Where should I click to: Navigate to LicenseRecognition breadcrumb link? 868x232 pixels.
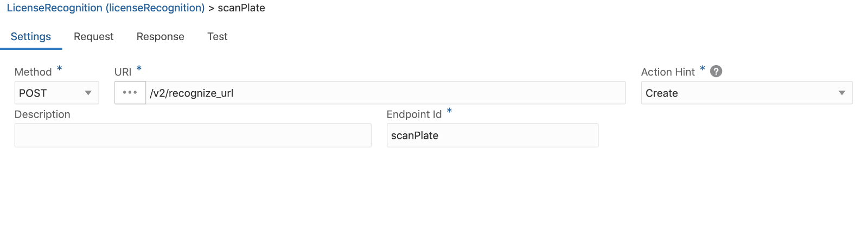(105, 8)
